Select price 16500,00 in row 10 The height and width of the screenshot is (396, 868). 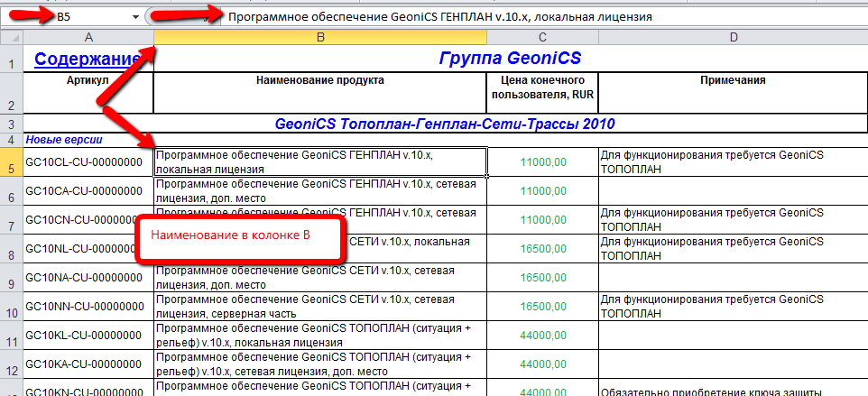(542, 306)
